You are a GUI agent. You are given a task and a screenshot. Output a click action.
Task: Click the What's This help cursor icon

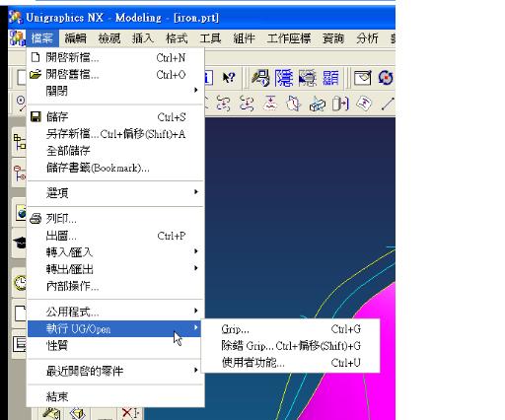tap(229, 78)
